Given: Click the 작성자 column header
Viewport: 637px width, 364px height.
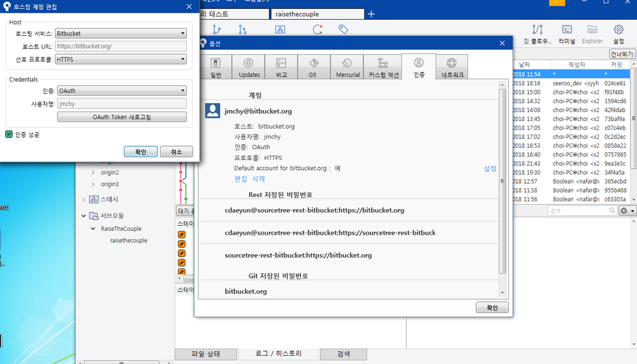Looking at the screenshot, I should 576,64.
